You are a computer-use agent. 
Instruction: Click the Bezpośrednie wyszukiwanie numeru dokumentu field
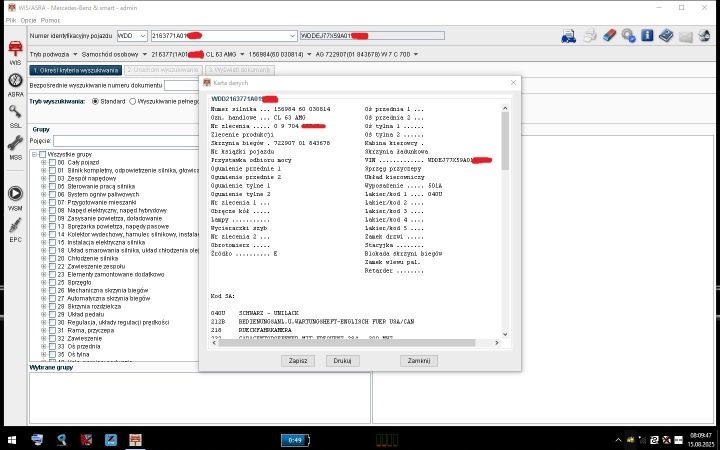pos(181,85)
